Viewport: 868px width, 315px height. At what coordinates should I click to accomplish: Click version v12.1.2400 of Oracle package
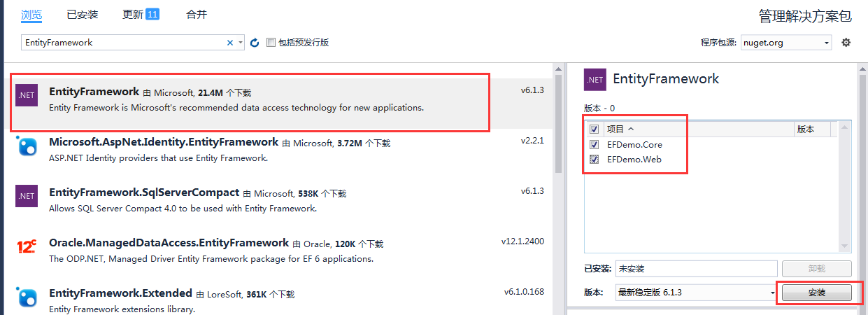click(x=522, y=241)
